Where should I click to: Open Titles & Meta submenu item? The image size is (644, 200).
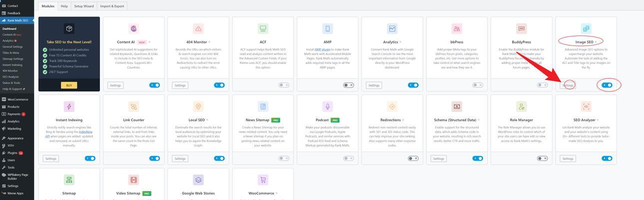tap(10, 52)
